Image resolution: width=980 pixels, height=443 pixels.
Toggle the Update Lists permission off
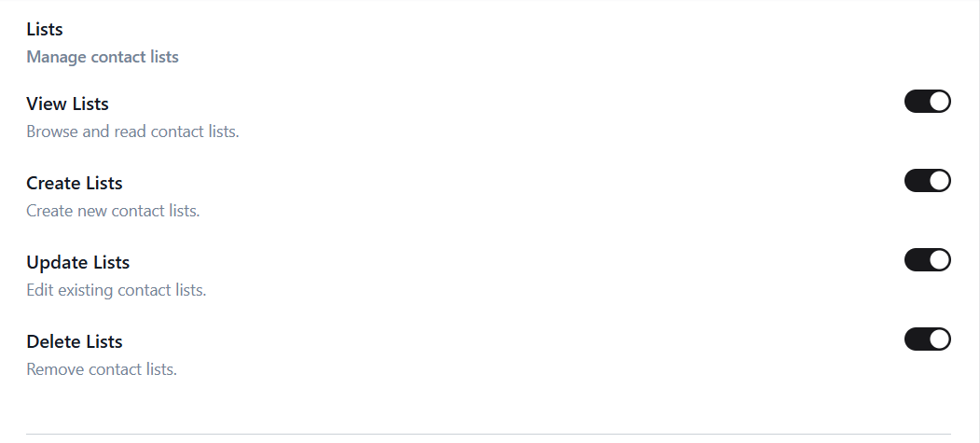point(928,260)
